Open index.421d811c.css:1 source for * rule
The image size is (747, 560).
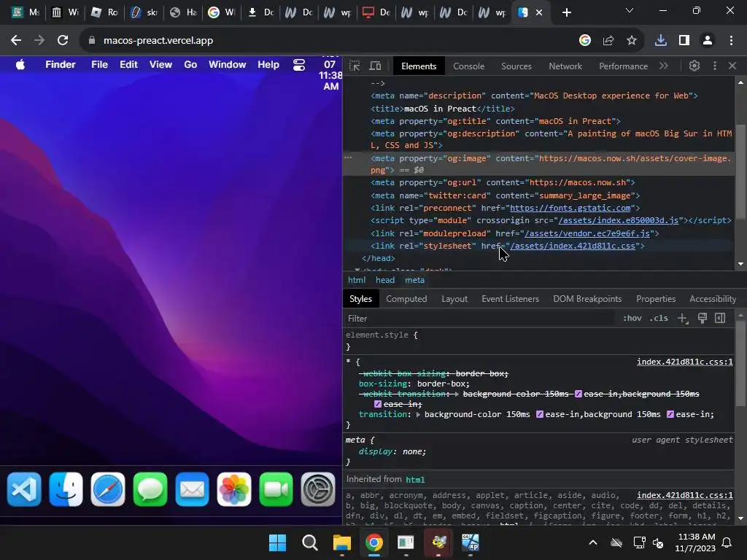tap(684, 362)
